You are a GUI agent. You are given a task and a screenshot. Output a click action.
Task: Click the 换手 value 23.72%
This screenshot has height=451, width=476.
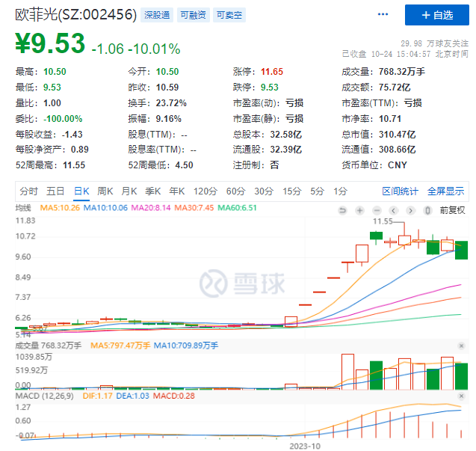[x=171, y=103]
